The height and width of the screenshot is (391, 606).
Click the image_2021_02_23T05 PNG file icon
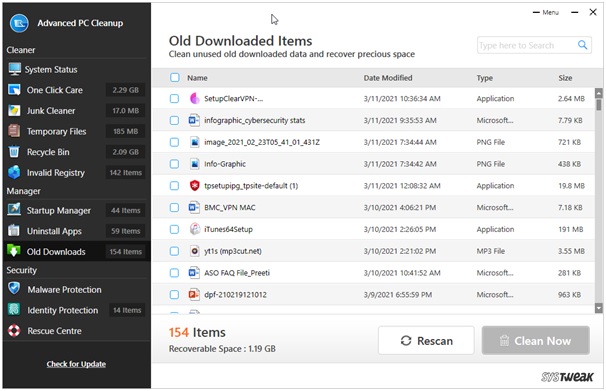tap(194, 142)
